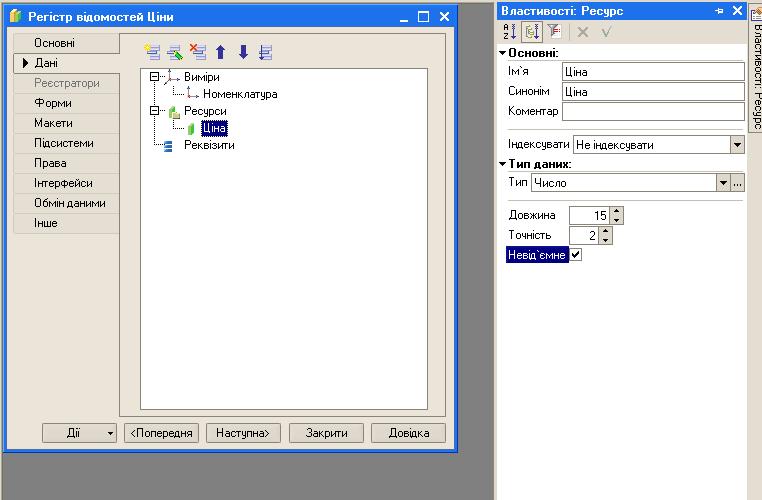Open the Інтерфейси tab
The height and width of the screenshot is (500, 762).
67,183
